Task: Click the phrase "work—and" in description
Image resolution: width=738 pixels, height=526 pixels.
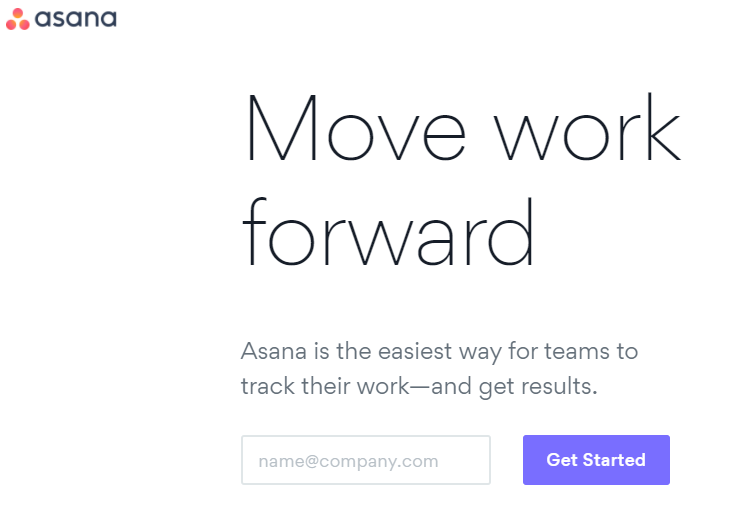Action: [x=414, y=386]
